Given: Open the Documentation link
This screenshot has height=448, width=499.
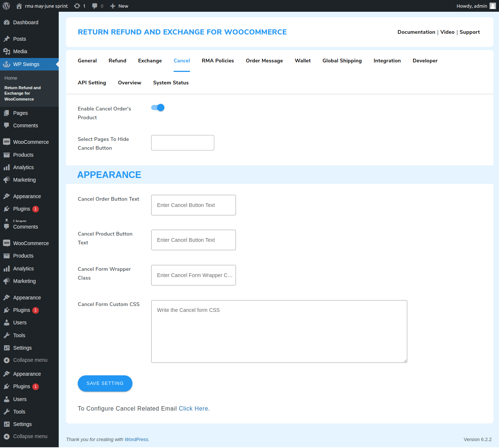Looking at the screenshot, I should (416, 32).
